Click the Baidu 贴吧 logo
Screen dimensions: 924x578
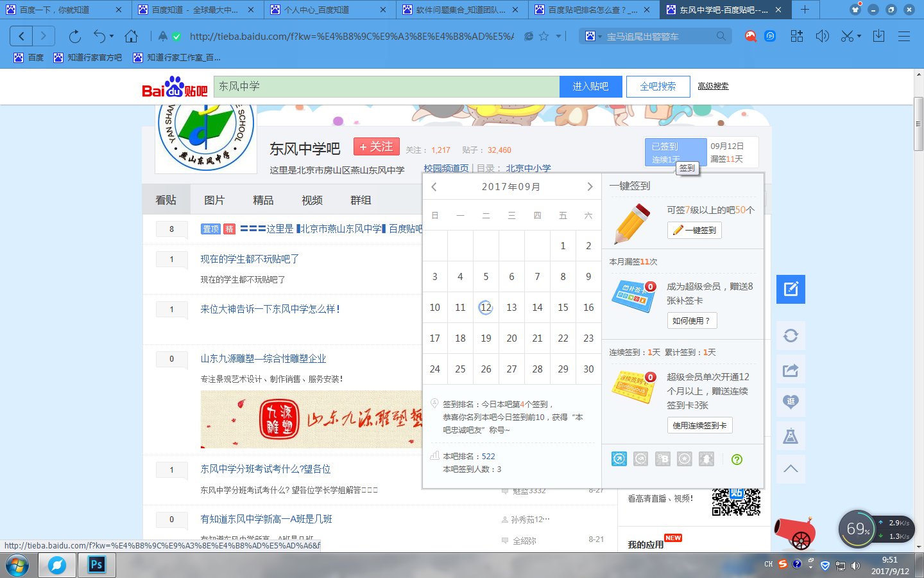[x=173, y=87]
